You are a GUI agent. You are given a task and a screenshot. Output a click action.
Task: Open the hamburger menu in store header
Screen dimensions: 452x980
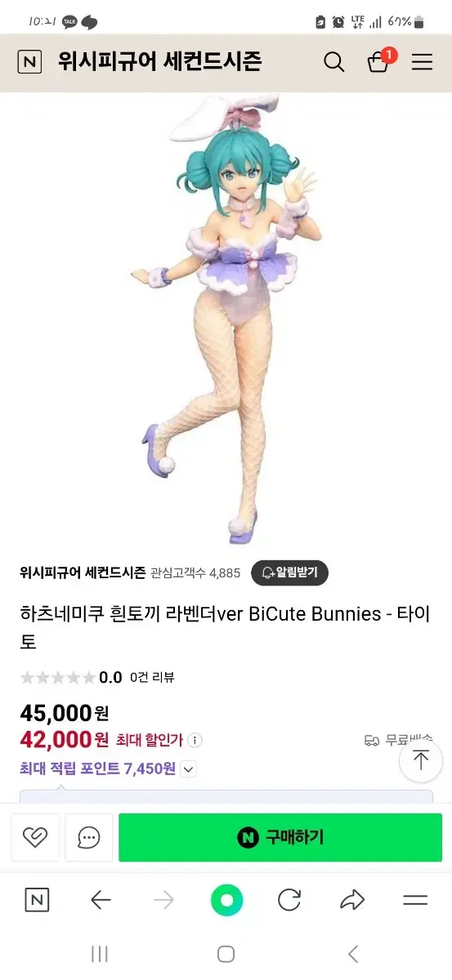[x=422, y=62]
